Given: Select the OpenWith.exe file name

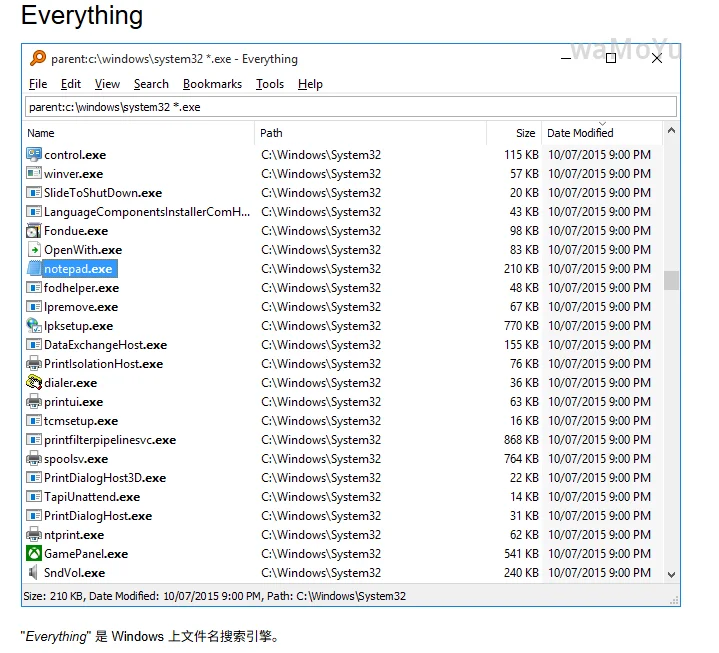Looking at the screenshot, I should pos(83,250).
